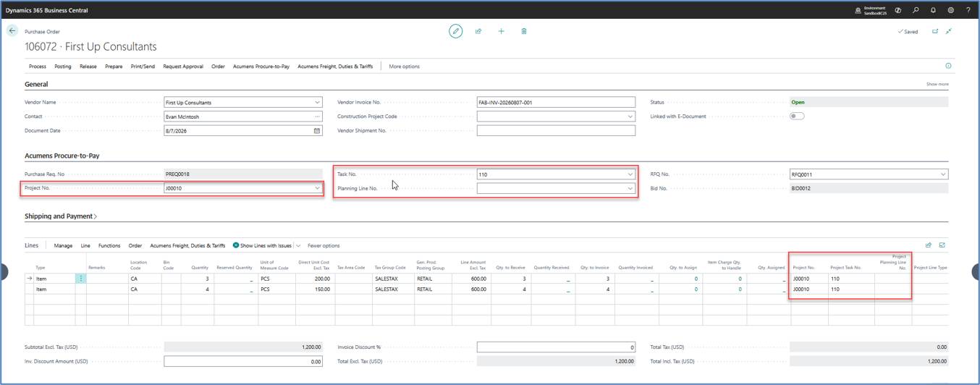
Task: Open the search magnifier in header
Action: coord(916,10)
